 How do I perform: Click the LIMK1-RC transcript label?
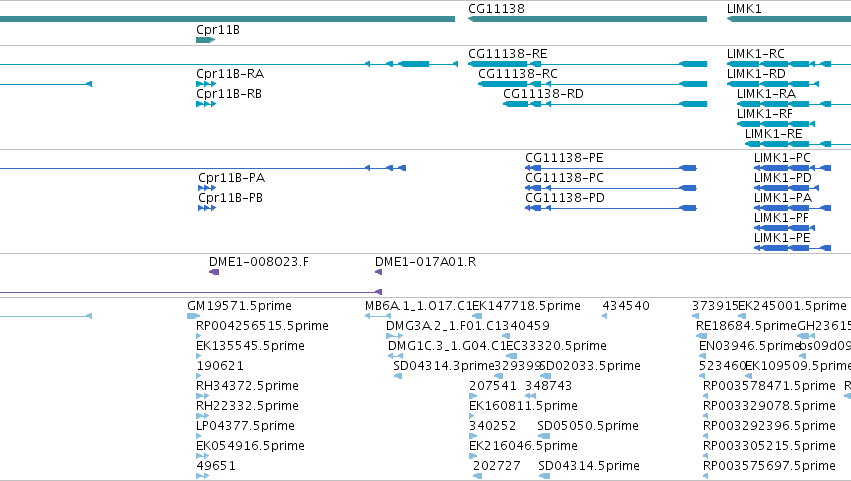click(755, 54)
